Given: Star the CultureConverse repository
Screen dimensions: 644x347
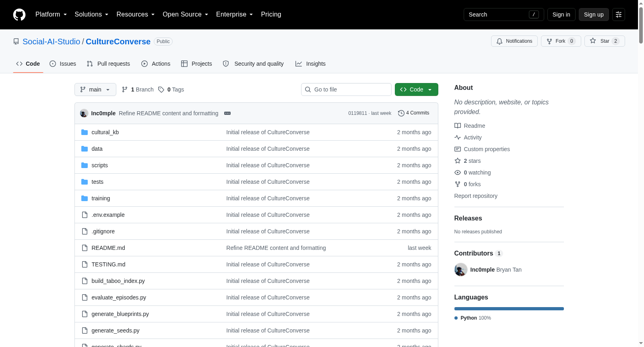Looking at the screenshot, I should pos(605,41).
